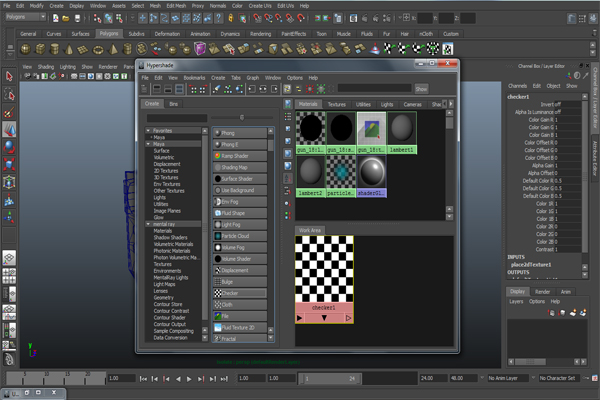Select the particleCloud material swatch
This screenshot has height=400, width=600.
click(341, 176)
